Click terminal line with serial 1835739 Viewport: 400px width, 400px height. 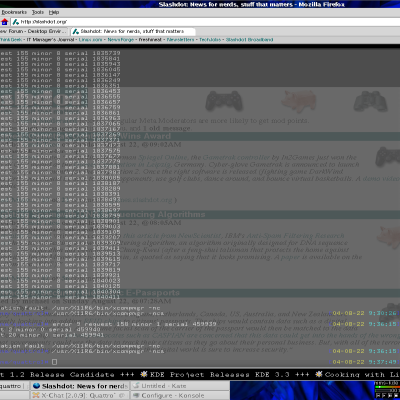tap(60, 53)
